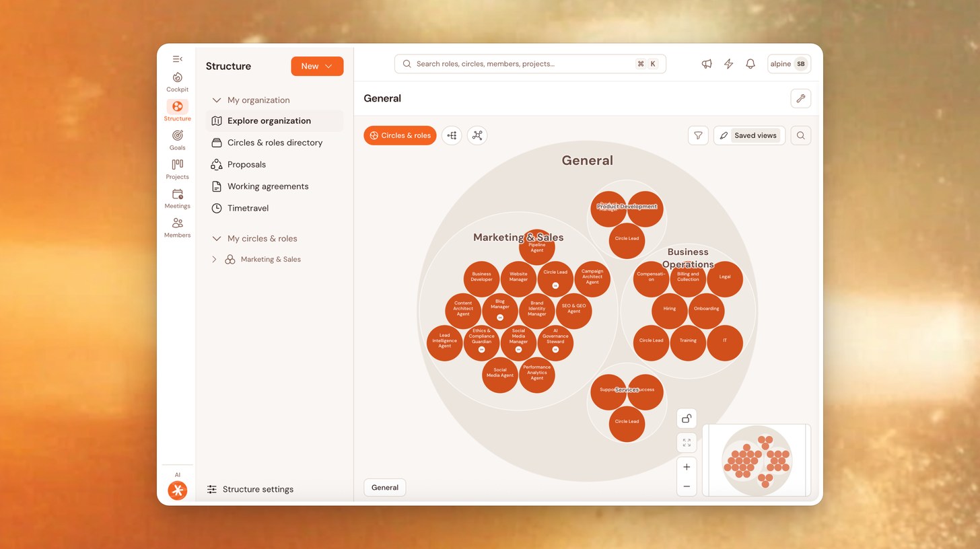Select the SEO & GEO Agent role
The height and width of the screenshot is (549, 980).
pos(573,311)
